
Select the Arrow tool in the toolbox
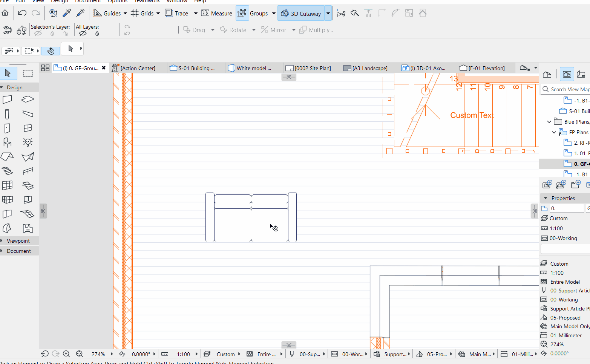(8, 73)
